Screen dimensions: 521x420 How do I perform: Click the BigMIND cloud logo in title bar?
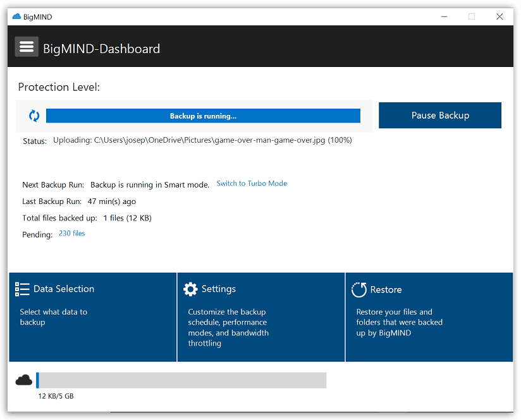click(x=16, y=17)
